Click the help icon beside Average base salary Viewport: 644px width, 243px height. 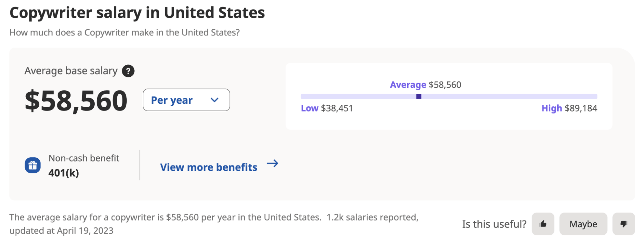click(128, 71)
